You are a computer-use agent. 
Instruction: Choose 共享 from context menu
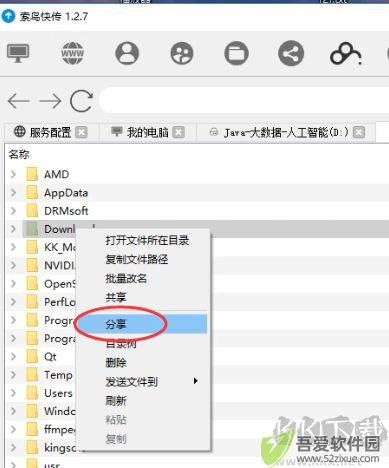pyautogui.click(x=116, y=297)
